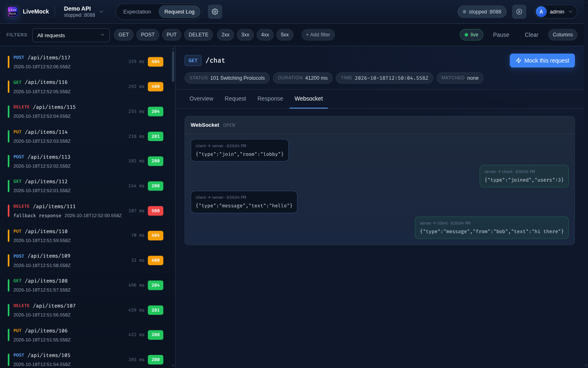The image size is (588, 368).
Task: Click the MATCHED none chip
Action: (460, 78)
